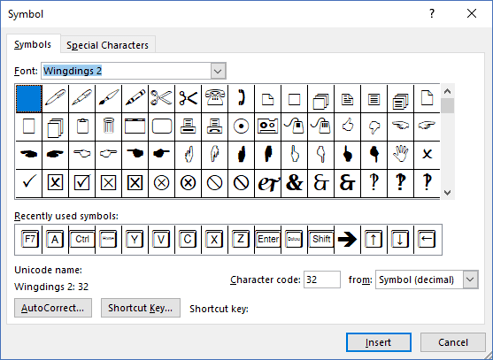
Task: Pick the circled X symbol with thin outline
Action: point(162,183)
